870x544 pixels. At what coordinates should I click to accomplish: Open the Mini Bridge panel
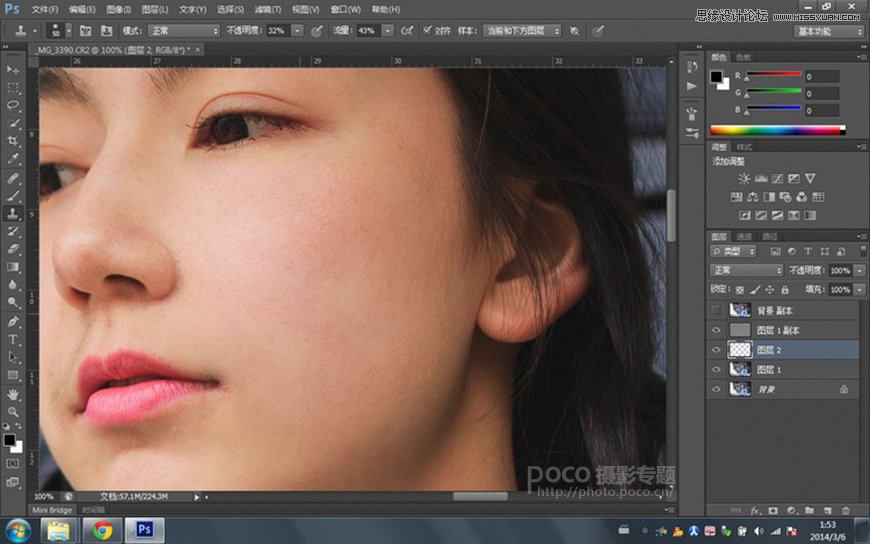(51, 508)
